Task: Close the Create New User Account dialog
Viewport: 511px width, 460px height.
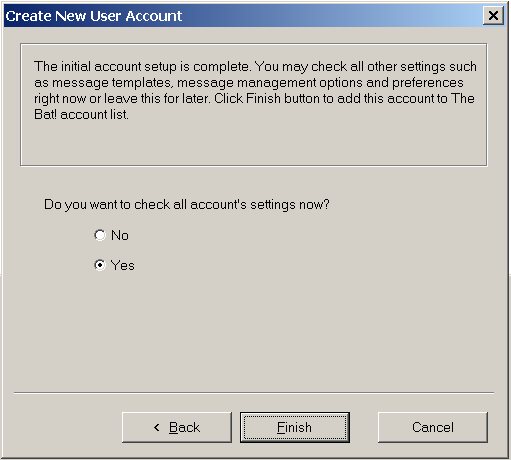Action: [493, 15]
